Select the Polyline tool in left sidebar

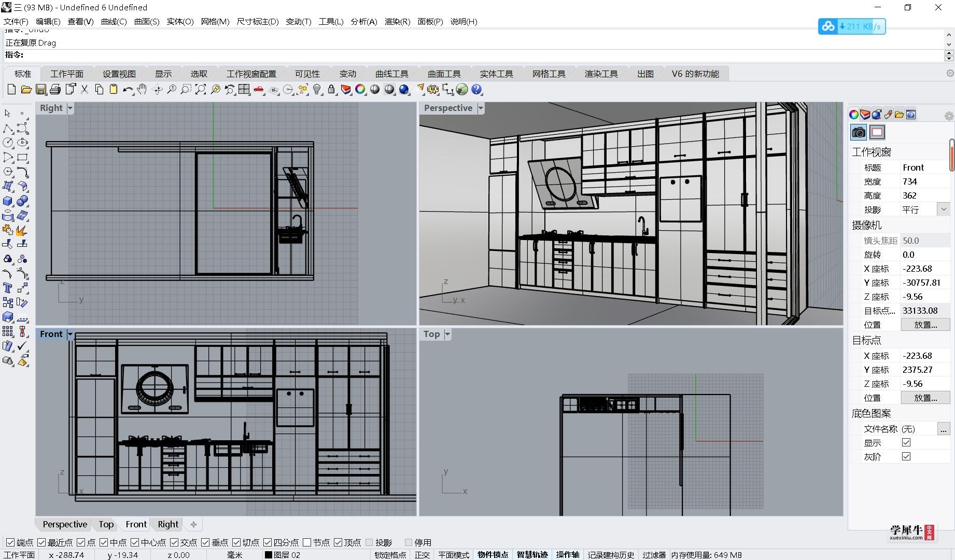(x=8, y=128)
